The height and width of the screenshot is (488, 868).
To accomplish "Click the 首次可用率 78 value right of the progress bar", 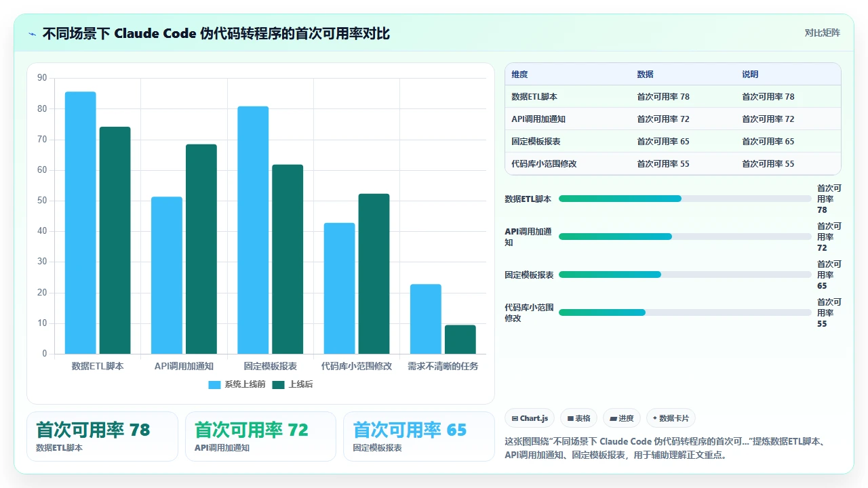I will [829, 199].
